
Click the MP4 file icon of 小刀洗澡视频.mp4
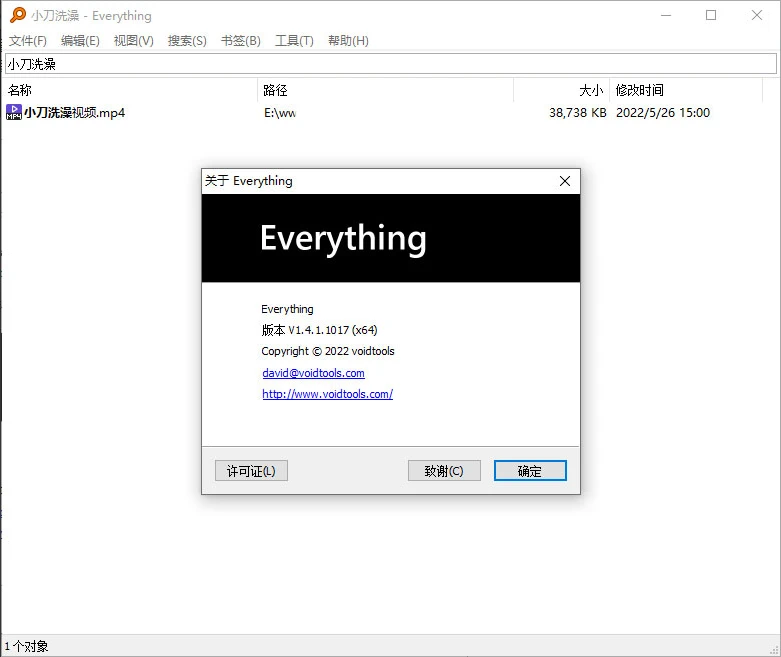tap(13, 112)
